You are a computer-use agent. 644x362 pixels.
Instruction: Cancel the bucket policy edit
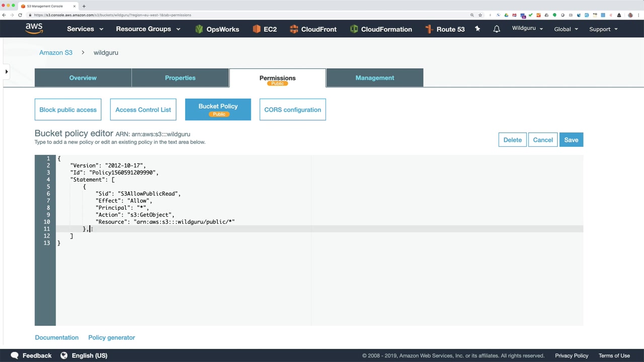543,140
